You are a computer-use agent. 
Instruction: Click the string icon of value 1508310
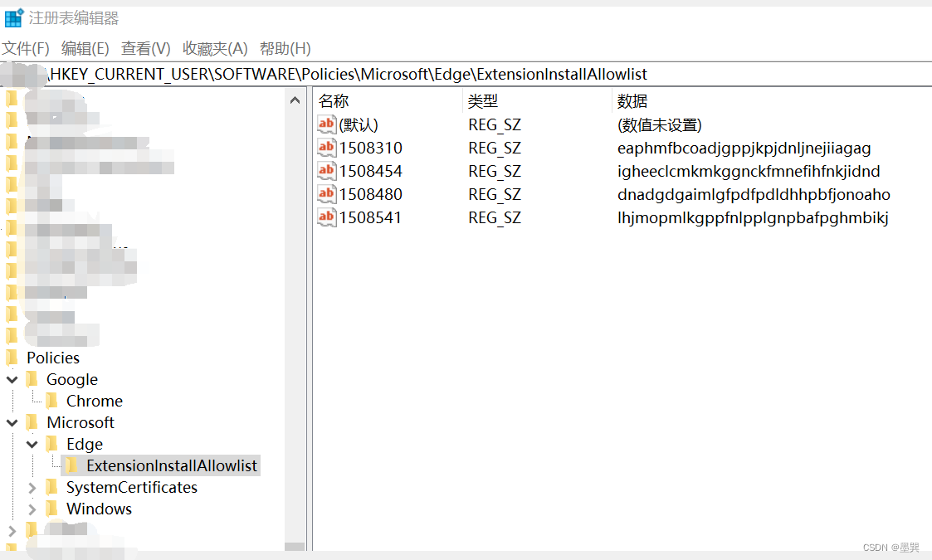coord(326,148)
